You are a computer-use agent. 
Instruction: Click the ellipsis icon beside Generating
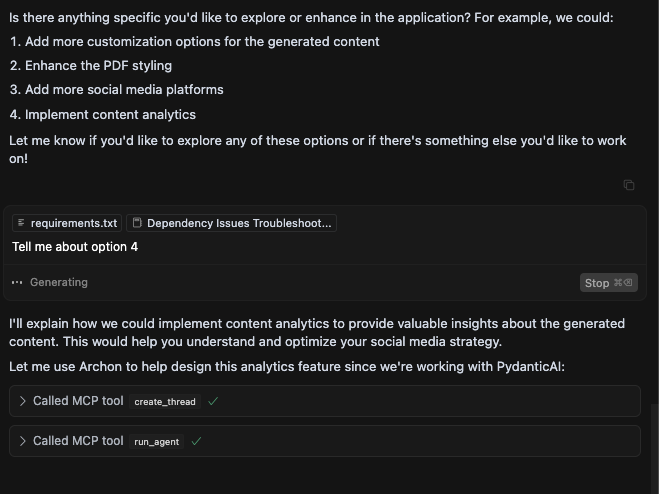[17, 282]
